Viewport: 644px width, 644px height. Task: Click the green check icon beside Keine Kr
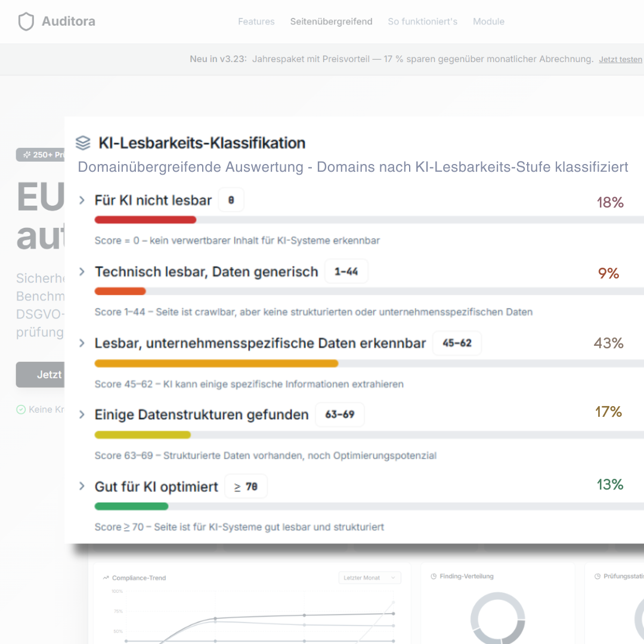point(21,410)
